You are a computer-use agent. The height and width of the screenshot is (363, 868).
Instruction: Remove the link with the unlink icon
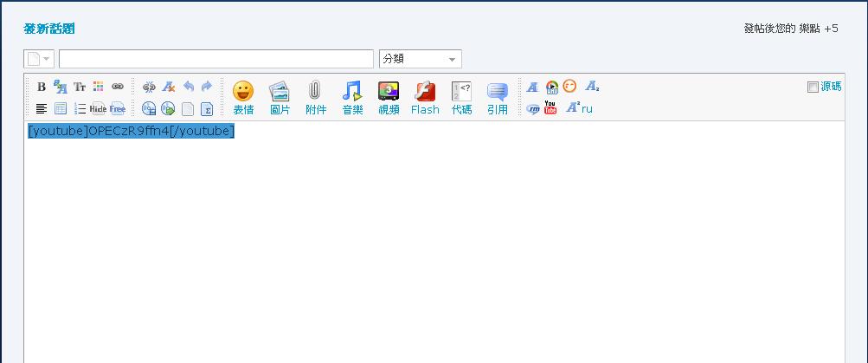click(x=149, y=87)
